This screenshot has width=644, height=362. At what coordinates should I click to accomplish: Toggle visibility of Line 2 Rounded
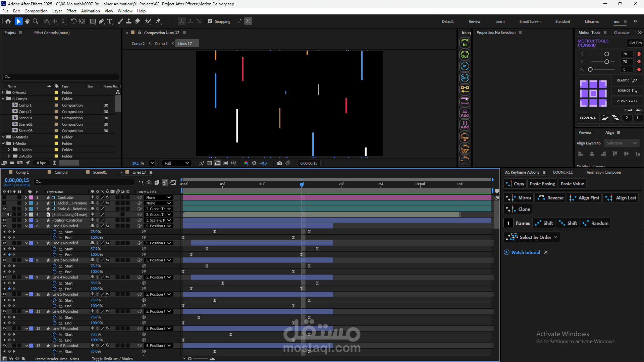(4, 243)
